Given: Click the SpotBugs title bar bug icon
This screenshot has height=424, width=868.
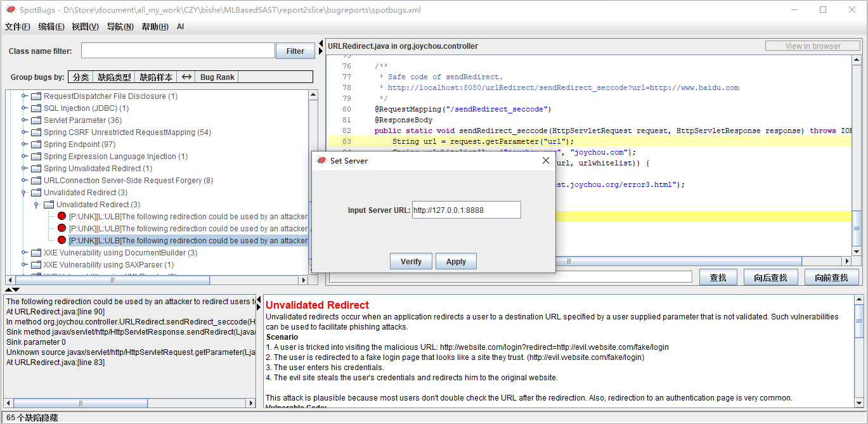Looking at the screenshot, I should point(11,10).
